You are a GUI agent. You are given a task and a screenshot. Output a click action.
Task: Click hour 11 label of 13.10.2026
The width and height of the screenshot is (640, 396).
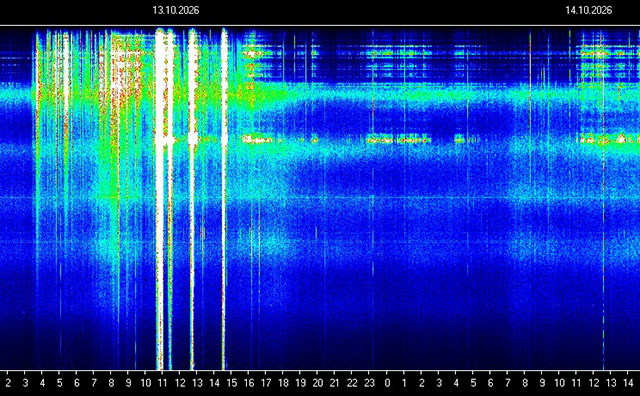click(163, 383)
